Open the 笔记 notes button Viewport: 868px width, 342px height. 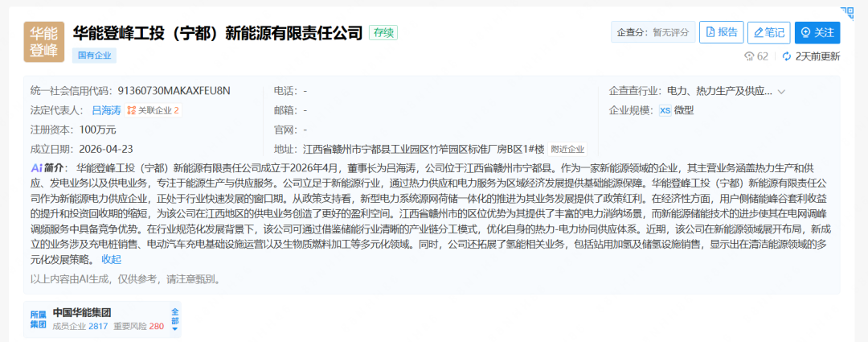(x=768, y=32)
